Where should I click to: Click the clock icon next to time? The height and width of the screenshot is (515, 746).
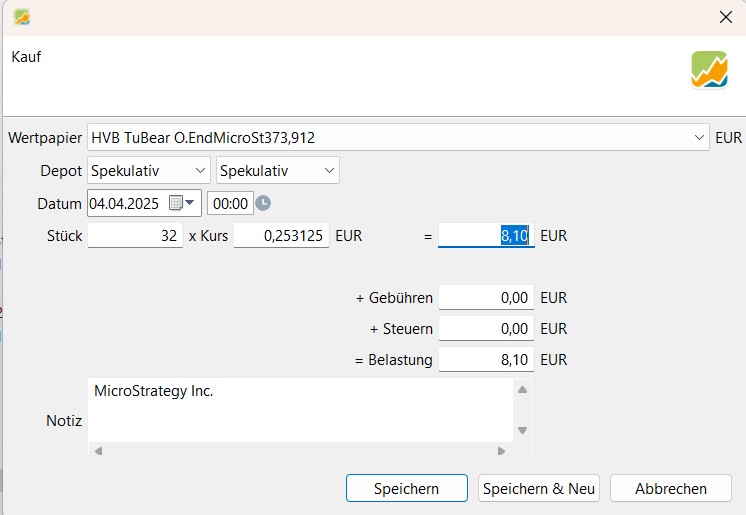(x=263, y=203)
